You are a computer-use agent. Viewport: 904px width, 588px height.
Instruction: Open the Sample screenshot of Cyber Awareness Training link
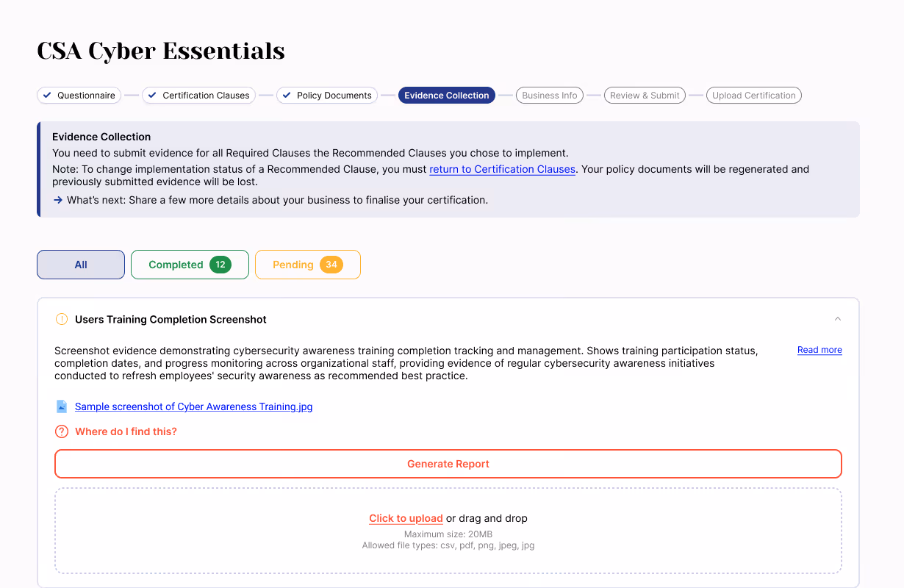click(193, 406)
